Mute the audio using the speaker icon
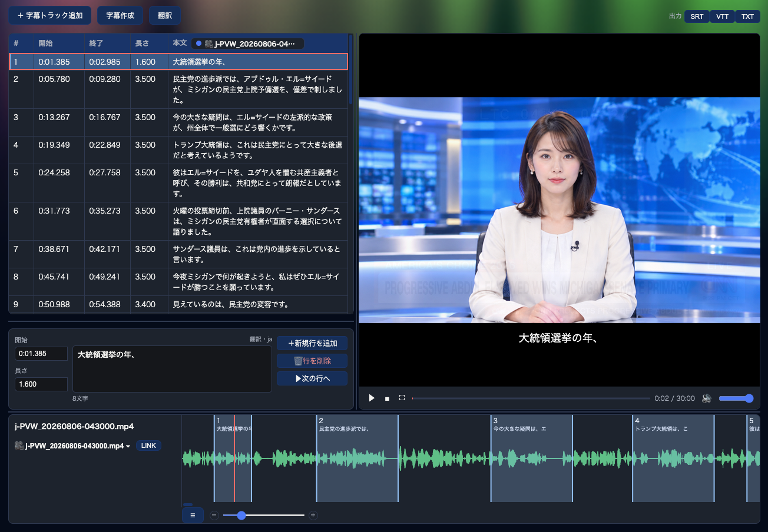This screenshot has height=532, width=768. (707, 398)
